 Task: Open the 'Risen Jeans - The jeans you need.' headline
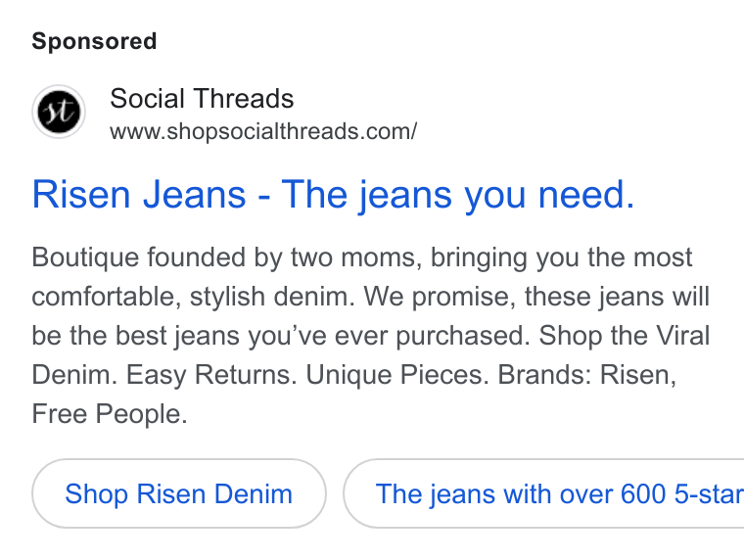pos(333,195)
